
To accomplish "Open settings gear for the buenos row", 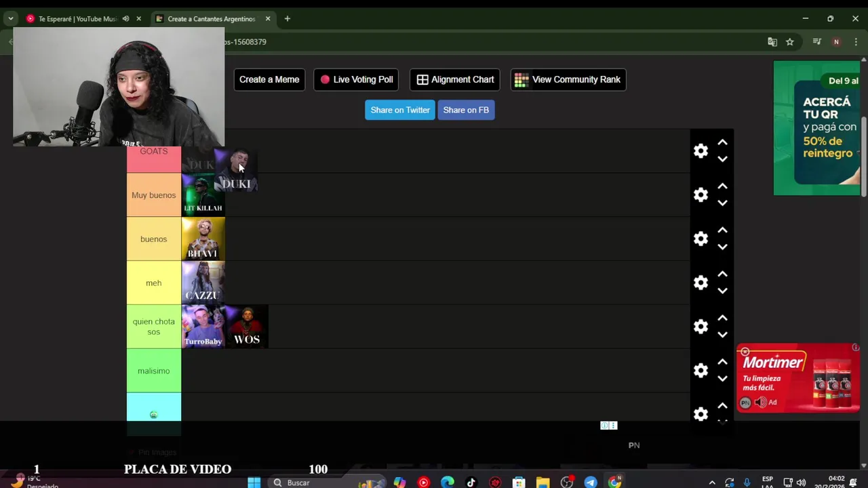I will (701, 239).
